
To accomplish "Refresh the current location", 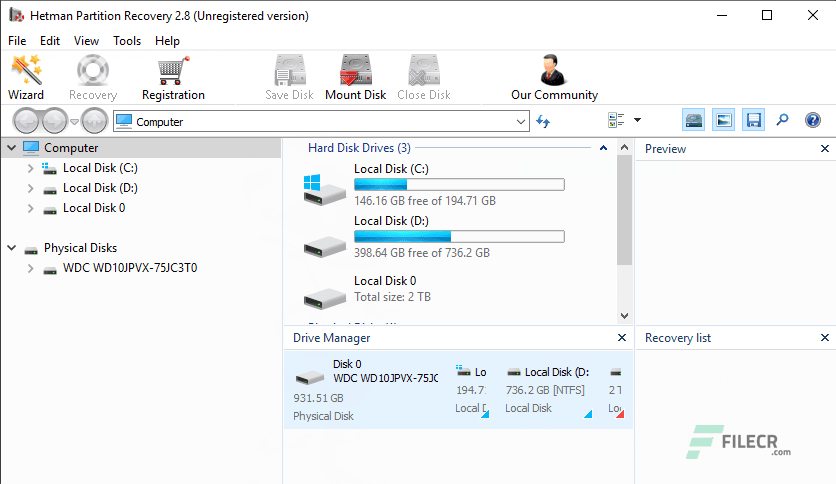I will point(543,121).
